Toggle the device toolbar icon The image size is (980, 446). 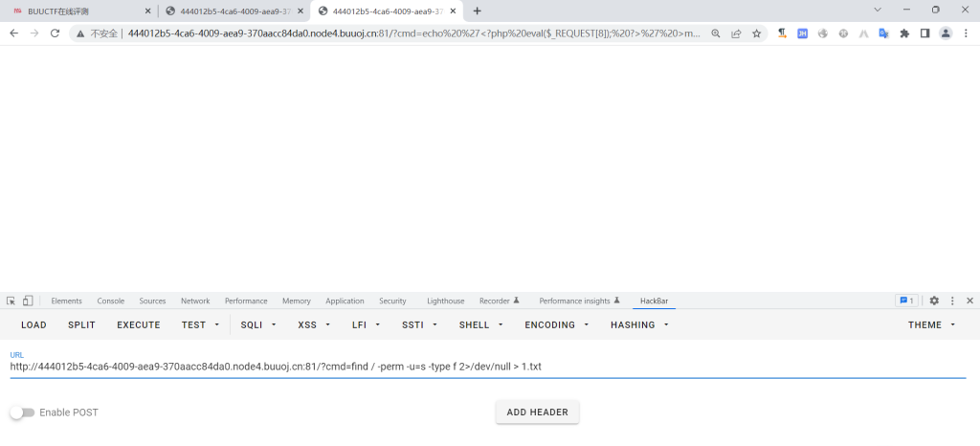click(x=28, y=301)
